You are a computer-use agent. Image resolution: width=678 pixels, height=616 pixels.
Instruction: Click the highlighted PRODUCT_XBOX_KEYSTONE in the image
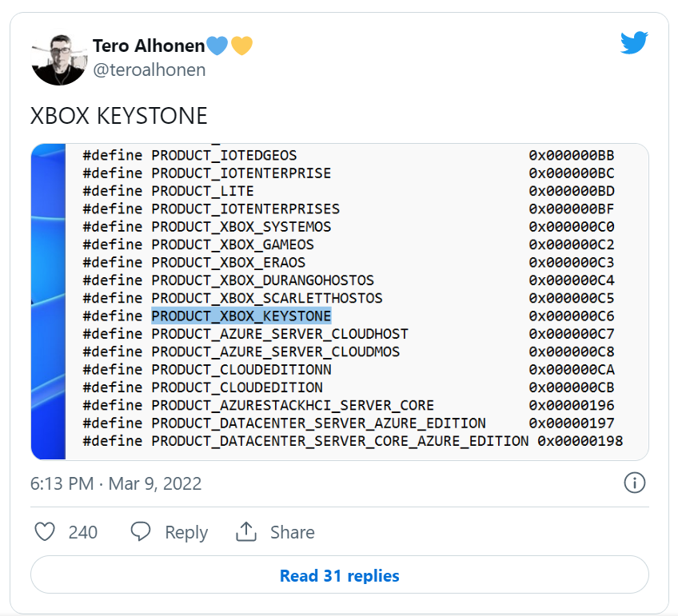tap(241, 316)
